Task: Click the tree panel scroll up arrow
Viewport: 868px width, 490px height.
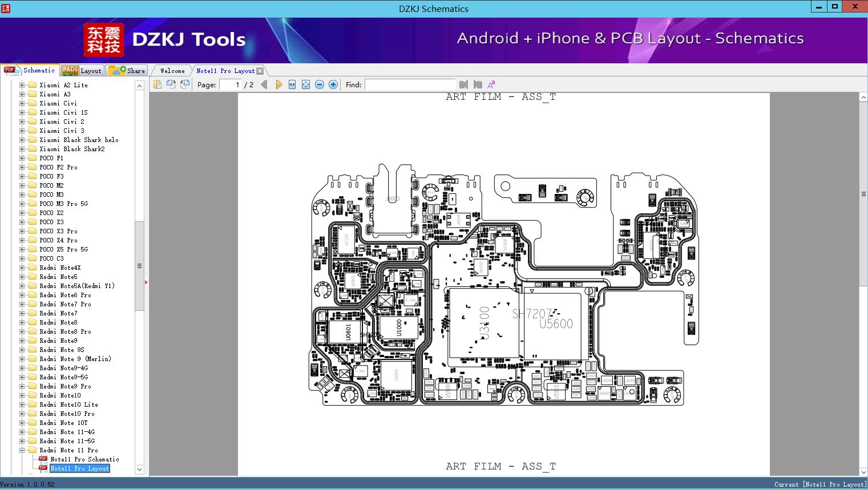Action: [139, 86]
